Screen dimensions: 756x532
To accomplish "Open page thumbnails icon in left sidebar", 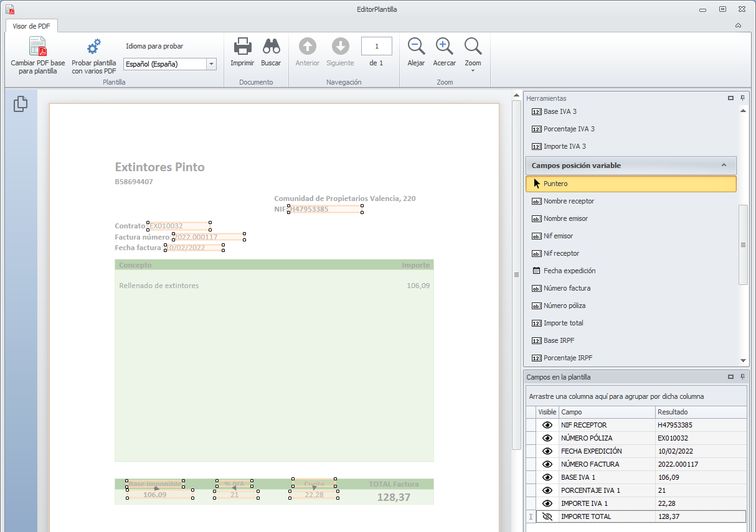I will (x=21, y=105).
